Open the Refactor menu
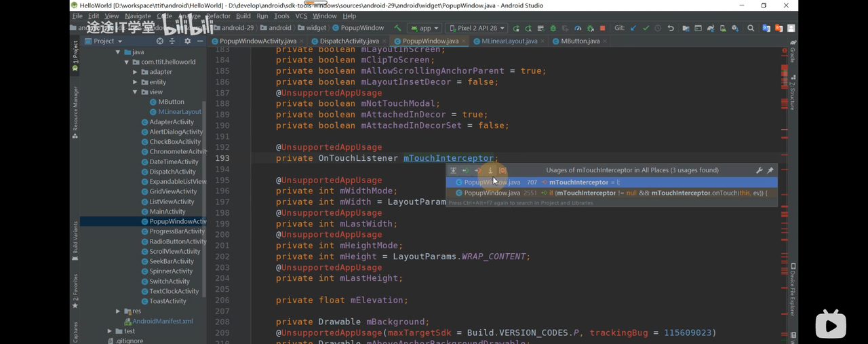This screenshot has height=344, width=868. [x=218, y=16]
